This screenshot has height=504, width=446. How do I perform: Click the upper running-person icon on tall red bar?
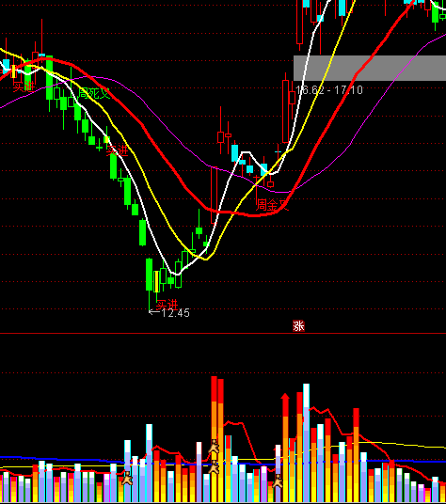tap(214, 447)
